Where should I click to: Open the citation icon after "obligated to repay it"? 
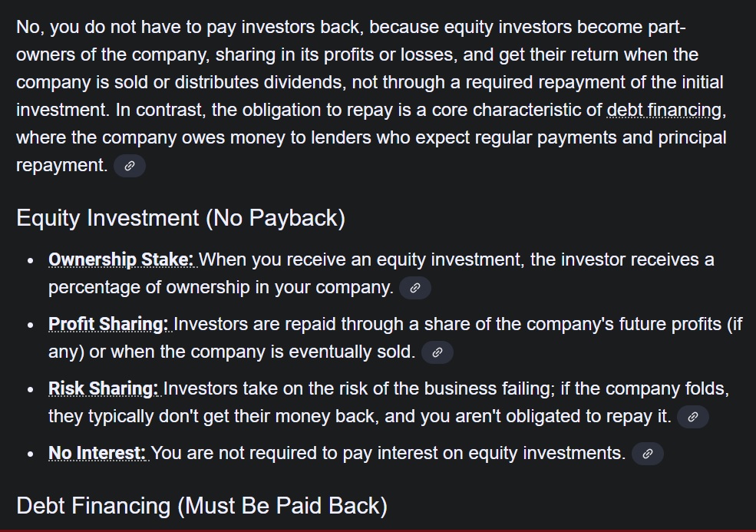(693, 418)
